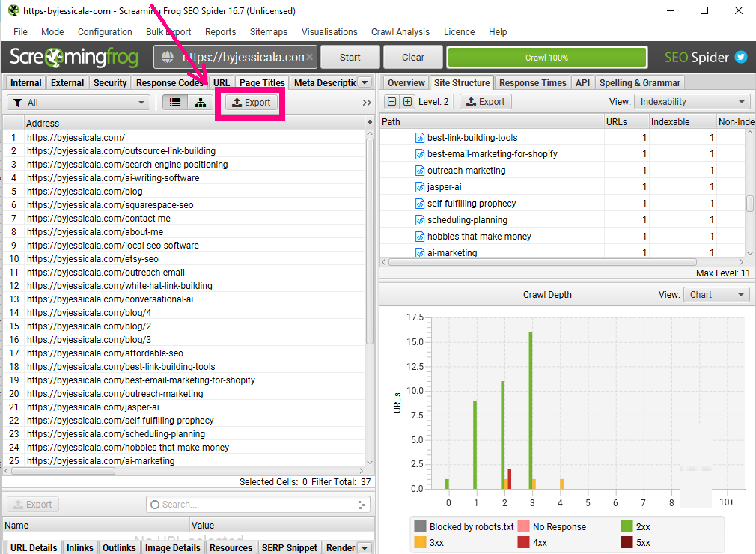756x554 pixels.
Task: Select row https://byjessicala.com/affordable-seo
Action: click(x=183, y=353)
